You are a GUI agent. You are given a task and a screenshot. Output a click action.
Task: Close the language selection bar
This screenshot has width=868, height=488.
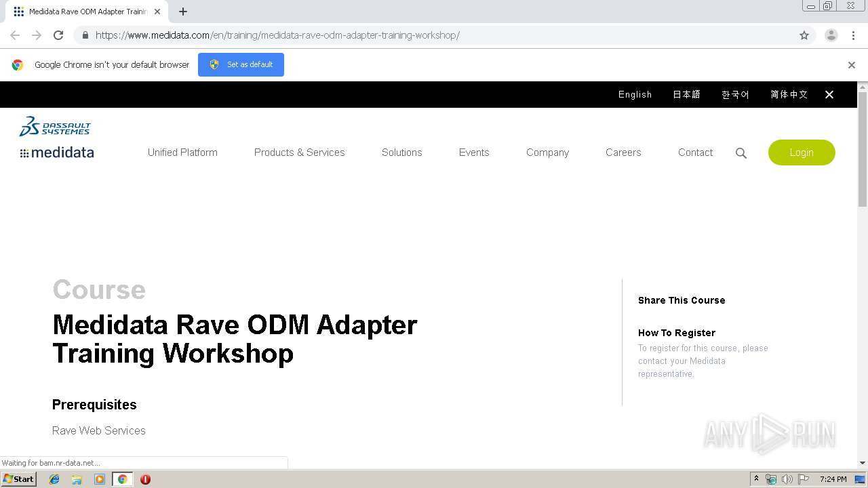[x=829, y=95]
